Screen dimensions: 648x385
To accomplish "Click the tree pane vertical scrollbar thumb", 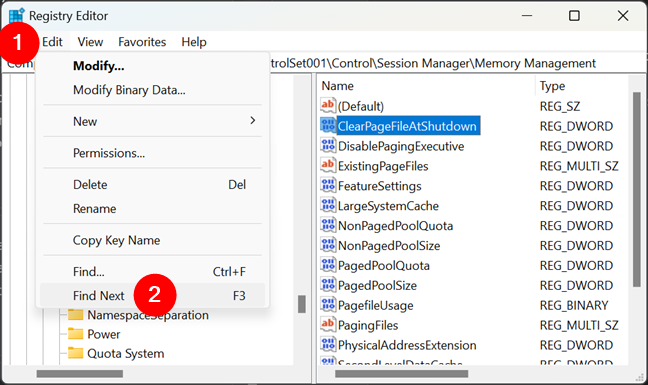I will pos(302,304).
